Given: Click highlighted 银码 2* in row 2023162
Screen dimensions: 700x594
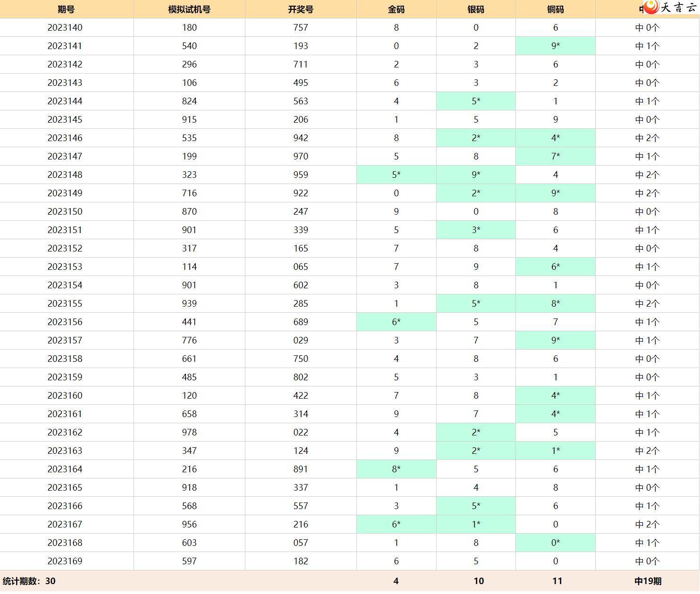Looking at the screenshot, I should pos(476,433).
